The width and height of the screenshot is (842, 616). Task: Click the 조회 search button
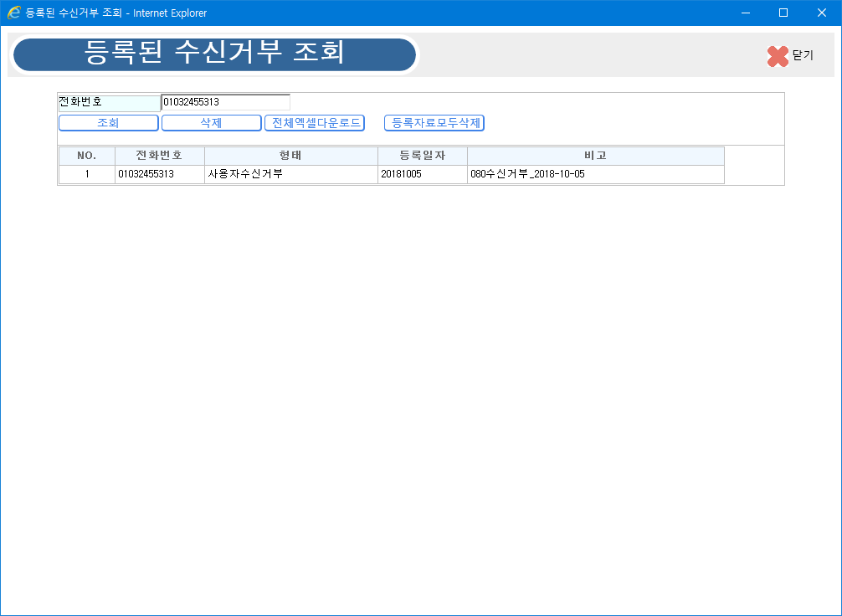[x=109, y=123]
